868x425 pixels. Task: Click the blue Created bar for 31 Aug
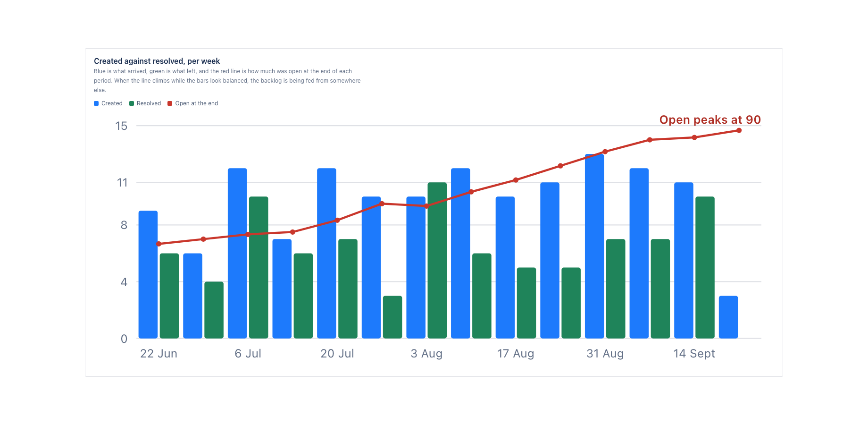click(594, 246)
